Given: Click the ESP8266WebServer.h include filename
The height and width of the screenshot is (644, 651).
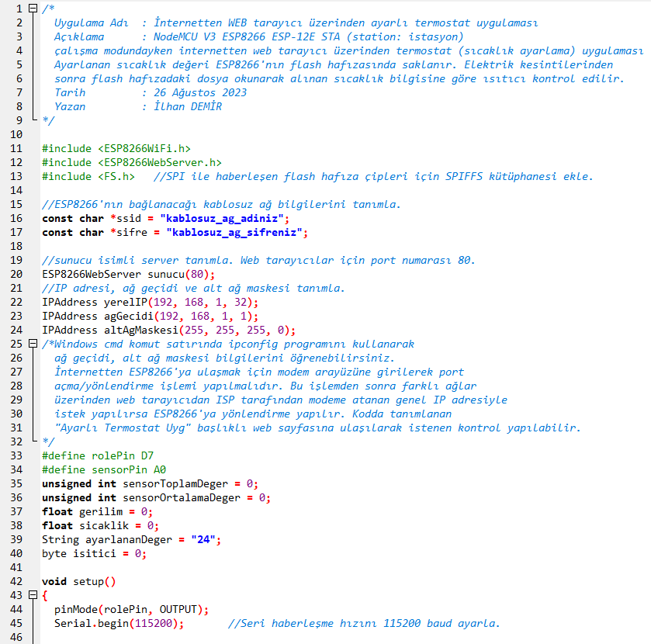Looking at the screenshot, I should (x=159, y=162).
